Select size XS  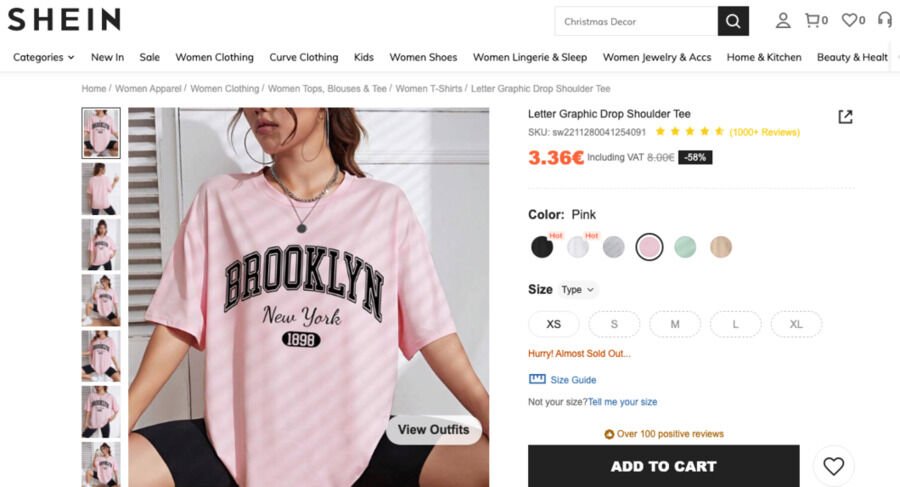(x=554, y=324)
